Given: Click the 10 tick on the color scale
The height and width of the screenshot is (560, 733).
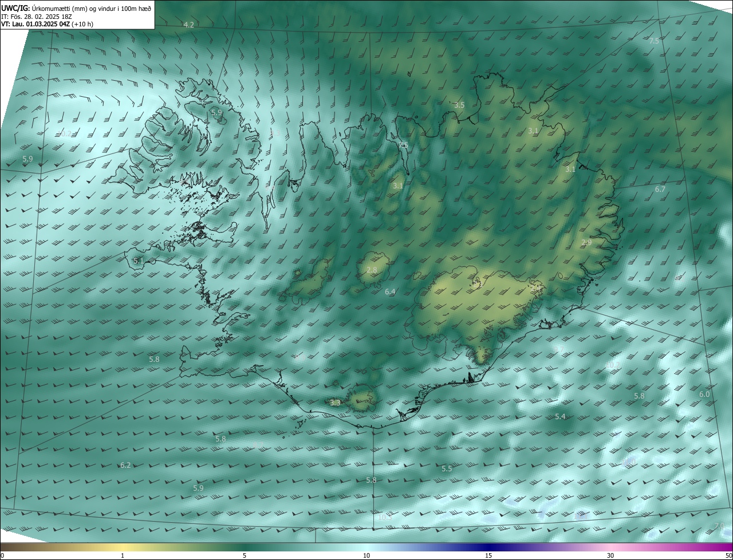Looking at the screenshot, I should click(x=366, y=555).
